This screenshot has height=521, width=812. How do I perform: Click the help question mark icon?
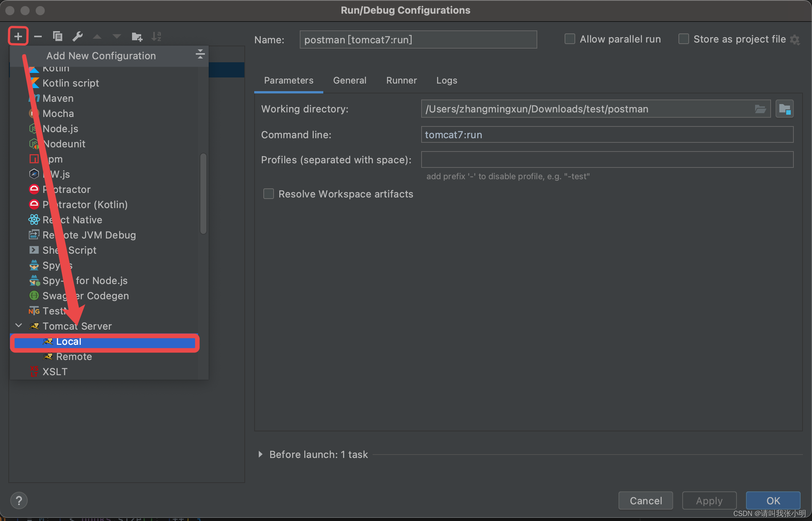click(x=19, y=500)
